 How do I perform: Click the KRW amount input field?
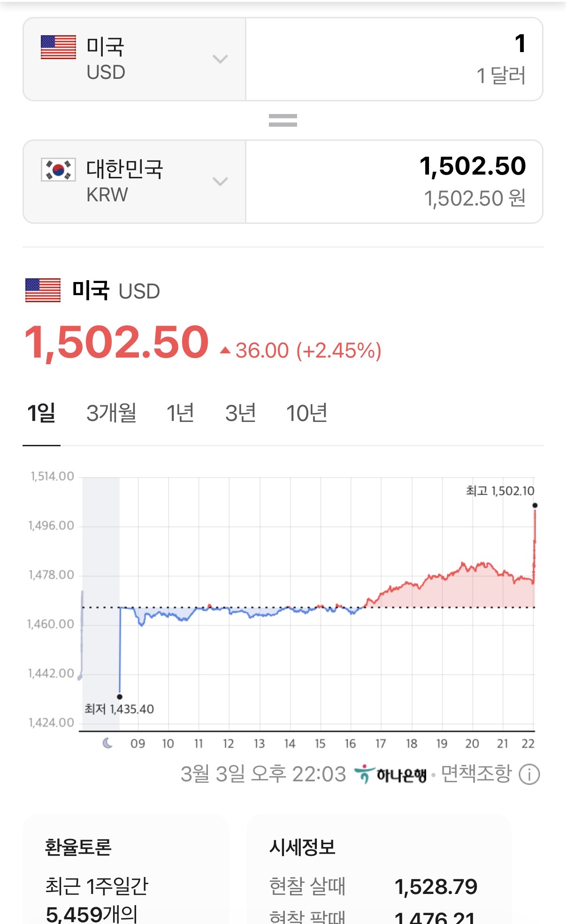pyautogui.click(x=394, y=182)
